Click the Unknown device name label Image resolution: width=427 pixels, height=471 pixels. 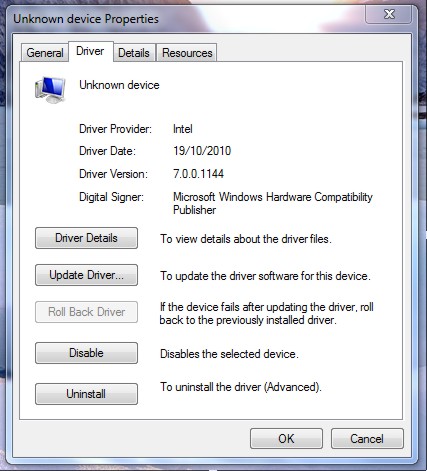[119, 85]
